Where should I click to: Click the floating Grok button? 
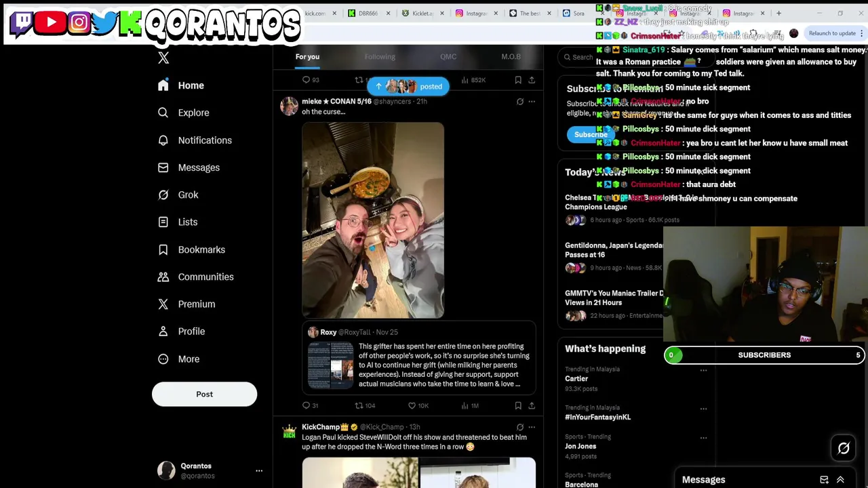[x=844, y=449]
